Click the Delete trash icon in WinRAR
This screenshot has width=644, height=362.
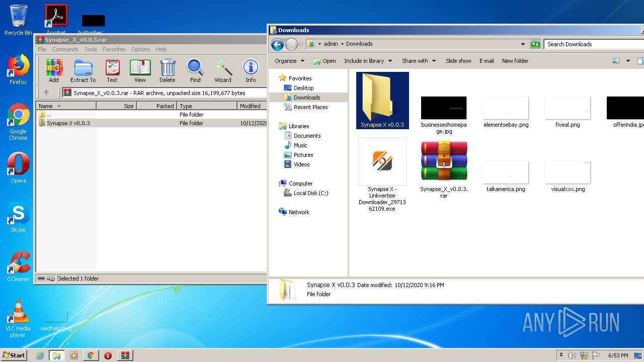(168, 71)
